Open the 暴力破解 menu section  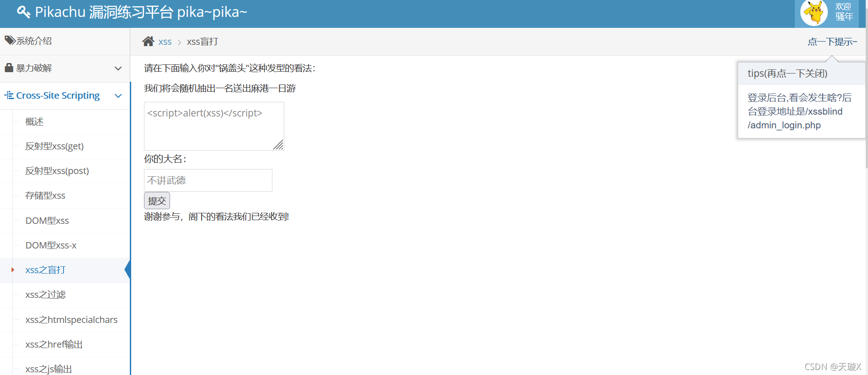(x=65, y=69)
